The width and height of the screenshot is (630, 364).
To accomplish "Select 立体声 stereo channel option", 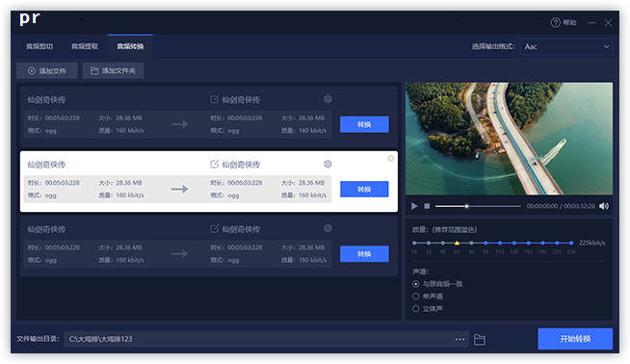I will point(416,309).
